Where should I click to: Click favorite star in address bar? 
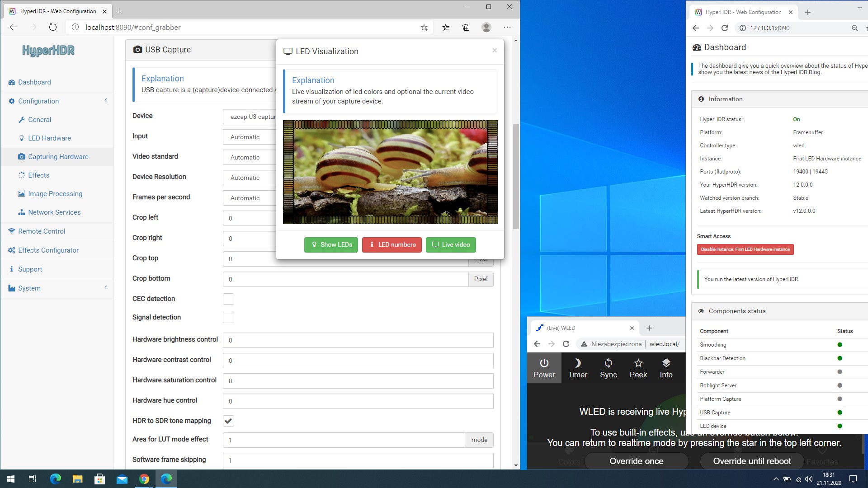(424, 28)
